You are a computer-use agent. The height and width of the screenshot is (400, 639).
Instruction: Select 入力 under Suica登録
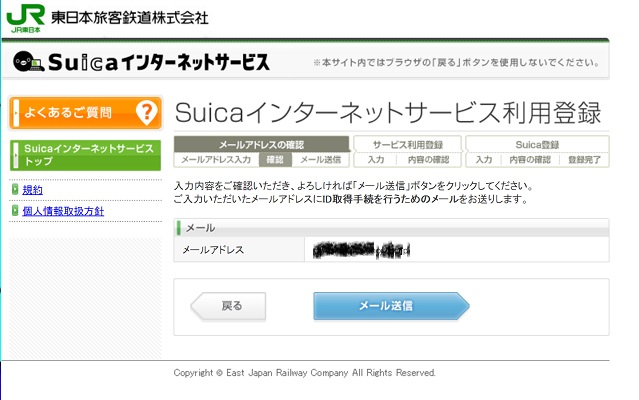click(484, 160)
